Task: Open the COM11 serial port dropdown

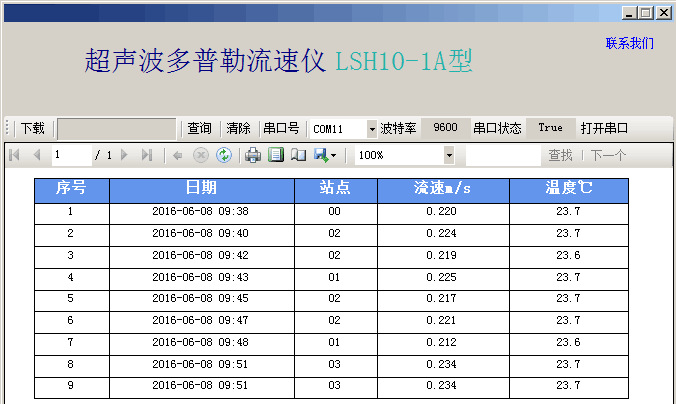Action: tap(372, 129)
